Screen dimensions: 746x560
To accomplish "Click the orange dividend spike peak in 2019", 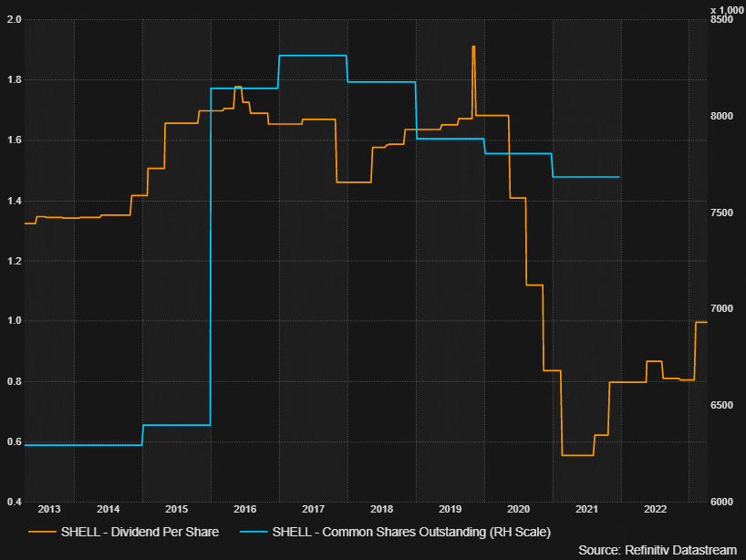I will click(473, 47).
